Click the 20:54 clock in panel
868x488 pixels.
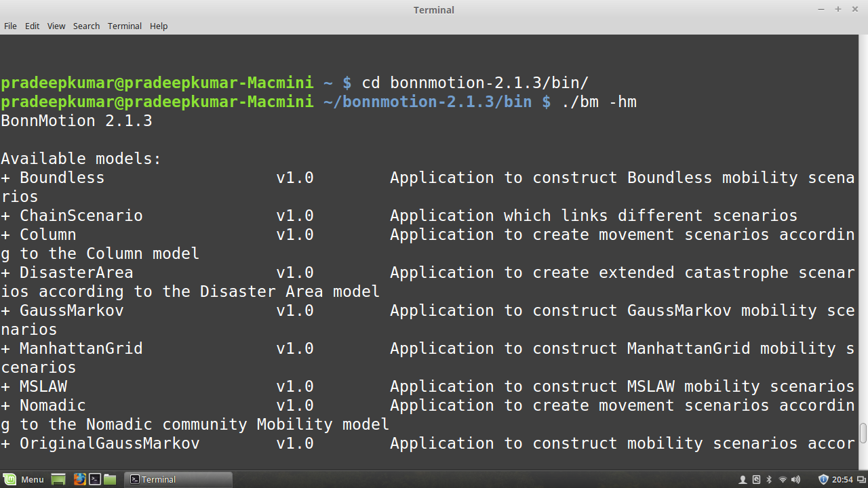click(842, 479)
